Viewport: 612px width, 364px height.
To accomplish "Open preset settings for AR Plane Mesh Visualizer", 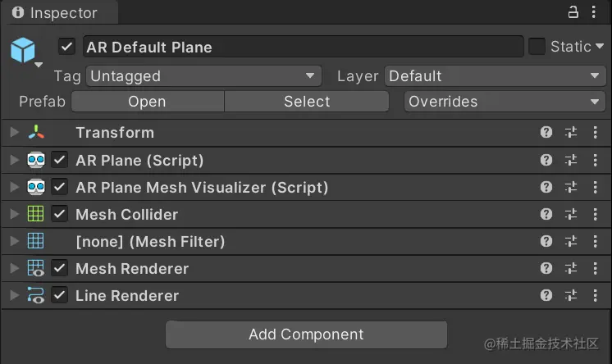I will pyautogui.click(x=571, y=187).
